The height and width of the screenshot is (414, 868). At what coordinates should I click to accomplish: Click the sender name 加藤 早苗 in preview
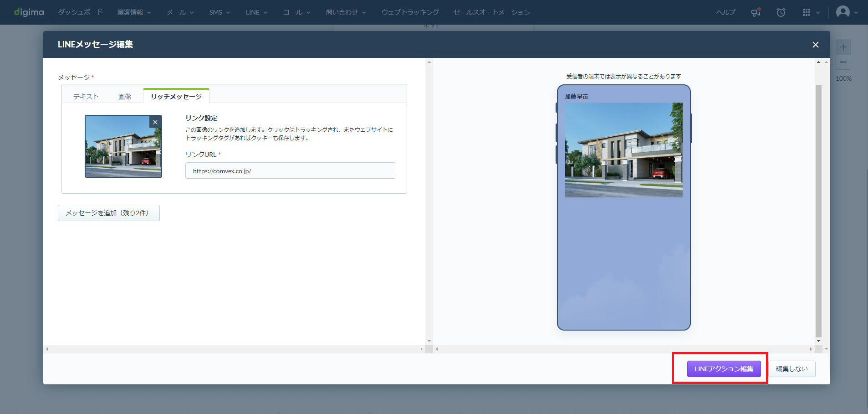(577, 97)
